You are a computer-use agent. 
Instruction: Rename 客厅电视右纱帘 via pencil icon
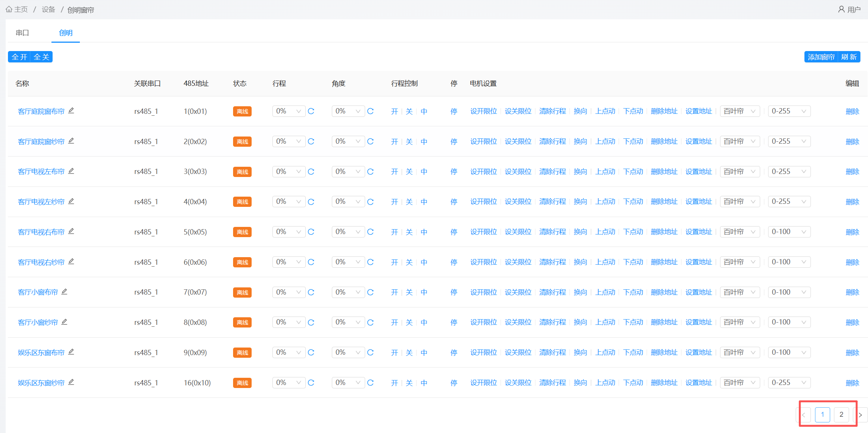pyautogui.click(x=71, y=262)
